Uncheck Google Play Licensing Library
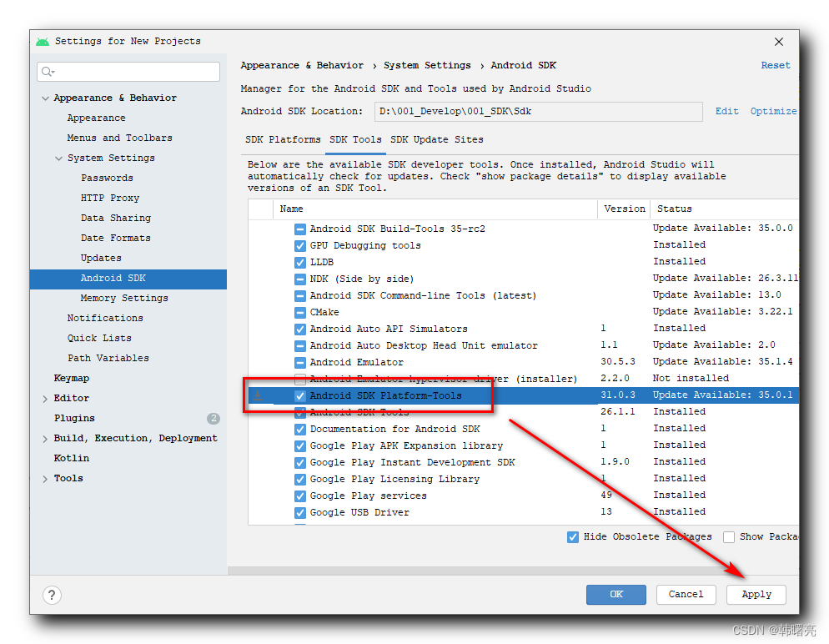The image size is (829, 644). click(x=299, y=480)
